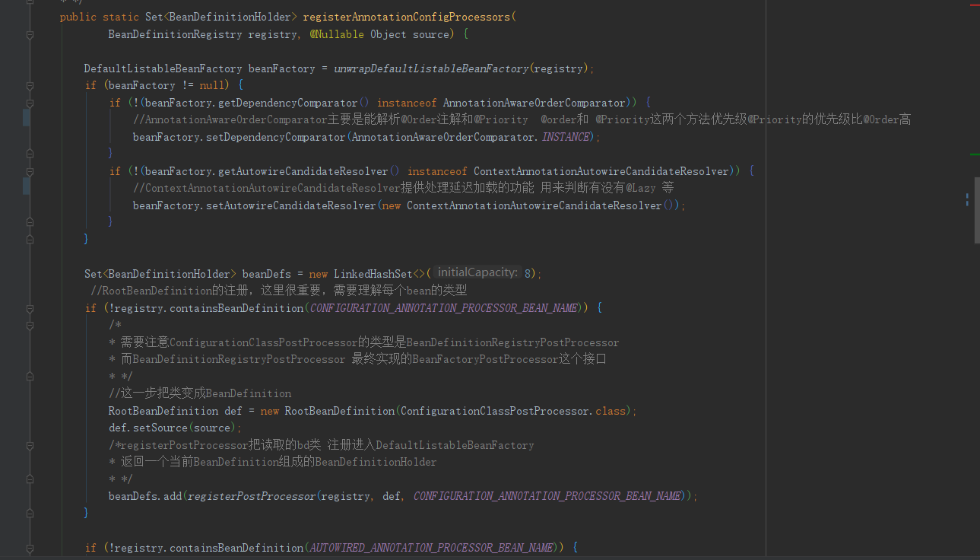Collapse the AUTOWIRED_ANNOTATION_PROCESSOR_BEAN_NAME if block
This screenshot has width=980, height=560.
coord(30,548)
